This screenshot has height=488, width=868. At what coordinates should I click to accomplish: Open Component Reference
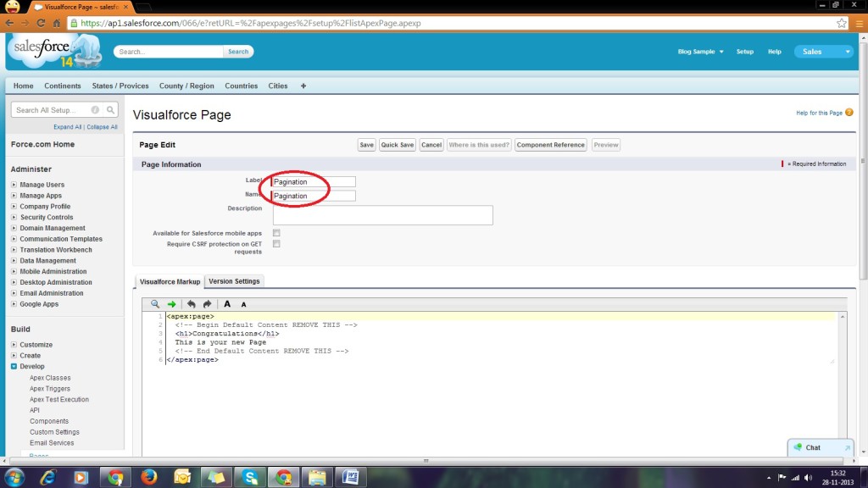tap(550, 145)
